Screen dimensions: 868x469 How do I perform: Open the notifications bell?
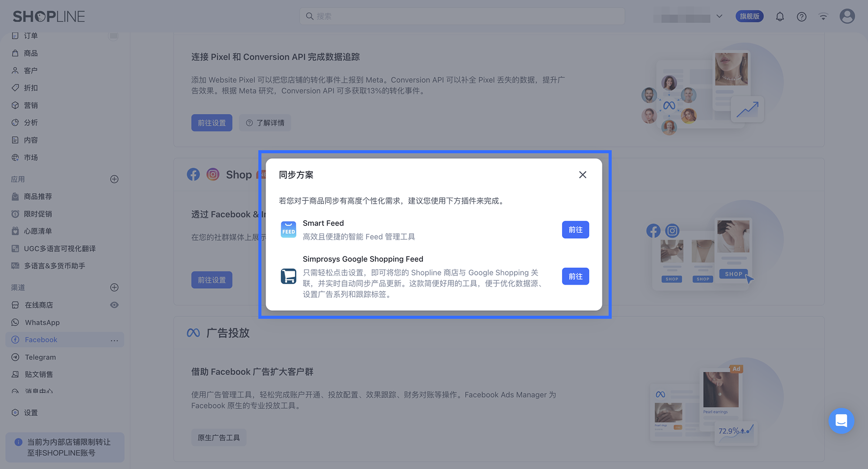click(x=780, y=17)
